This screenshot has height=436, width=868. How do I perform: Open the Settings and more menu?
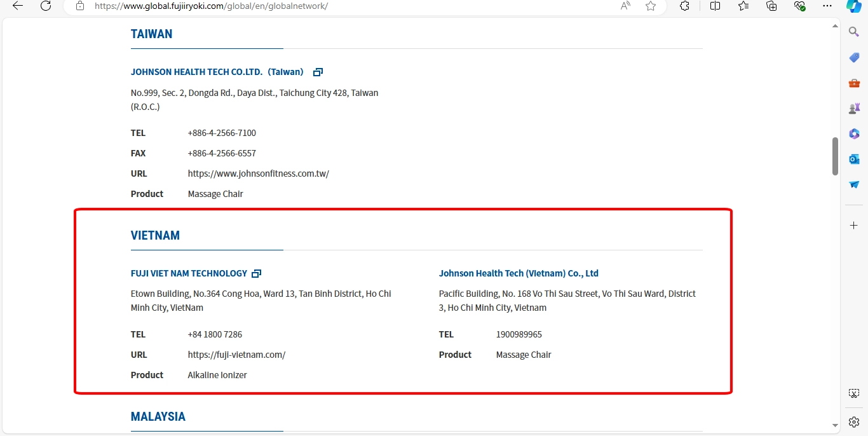coord(827,6)
